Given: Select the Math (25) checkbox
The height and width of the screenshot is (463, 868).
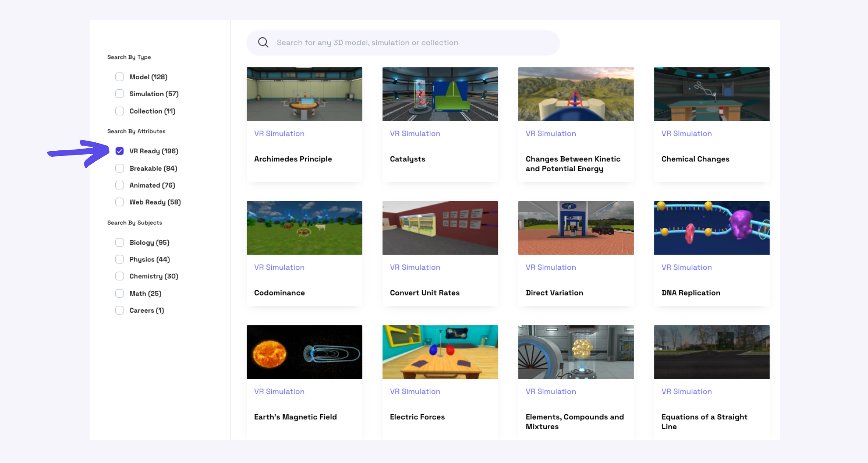Looking at the screenshot, I should 120,294.
